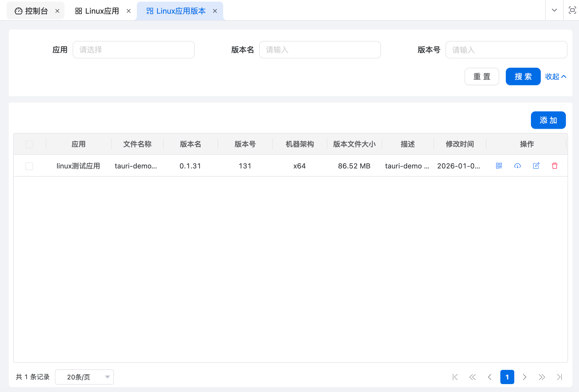The image size is (579, 392).
Task: Open the 应用 selection dropdown
Action: 134,50
